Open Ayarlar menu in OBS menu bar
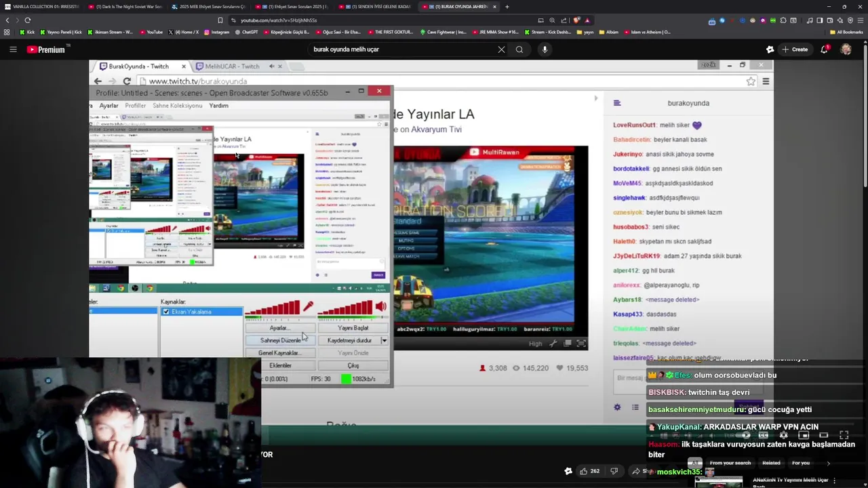This screenshot has height=488, width=868. point(108,106)
